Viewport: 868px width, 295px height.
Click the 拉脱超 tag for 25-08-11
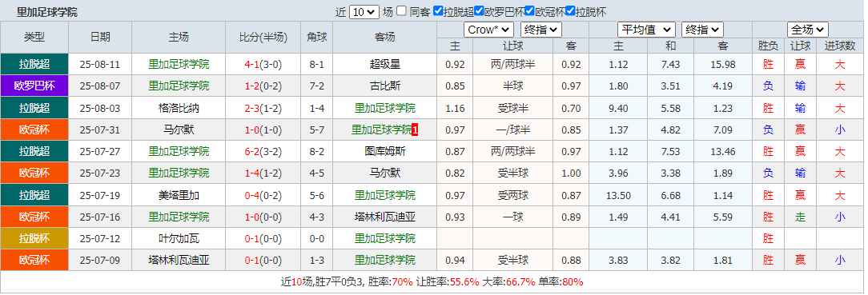coord(34,64)
